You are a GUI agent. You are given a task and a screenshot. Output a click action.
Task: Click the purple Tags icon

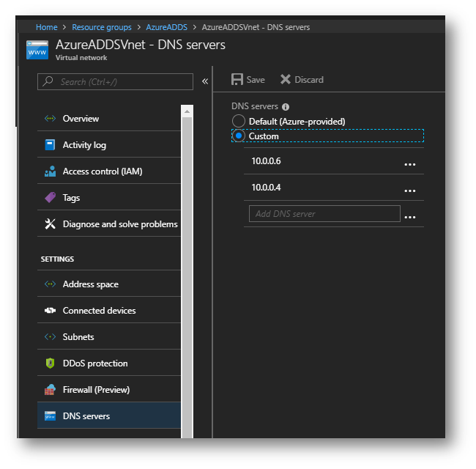pyautogui.click(x=50, y=198)
